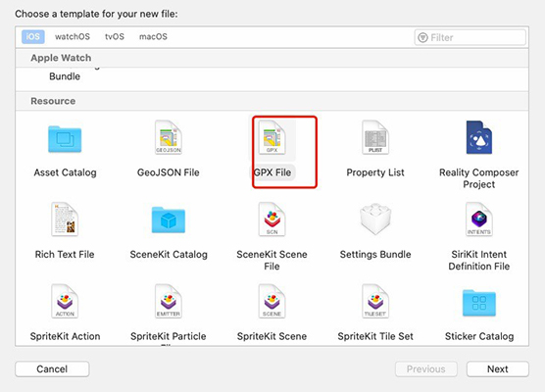Focus the Filter text field
545x392 pixels.
(470, 37)
